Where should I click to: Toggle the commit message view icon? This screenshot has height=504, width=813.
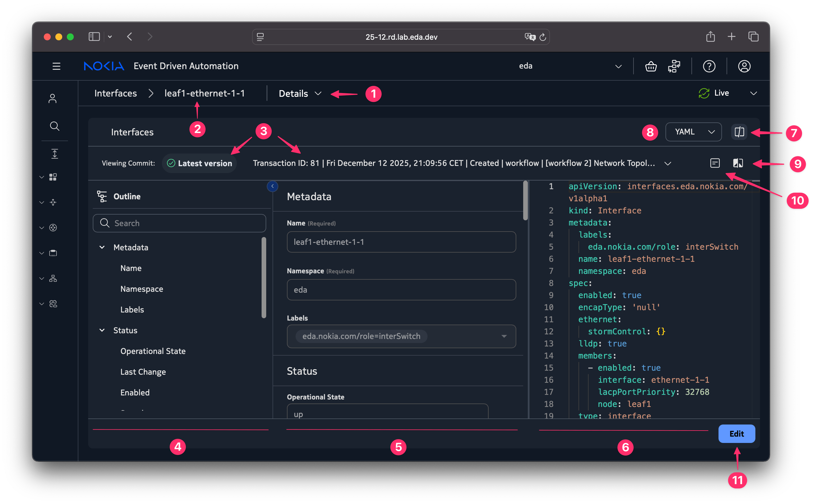[715, 163]
